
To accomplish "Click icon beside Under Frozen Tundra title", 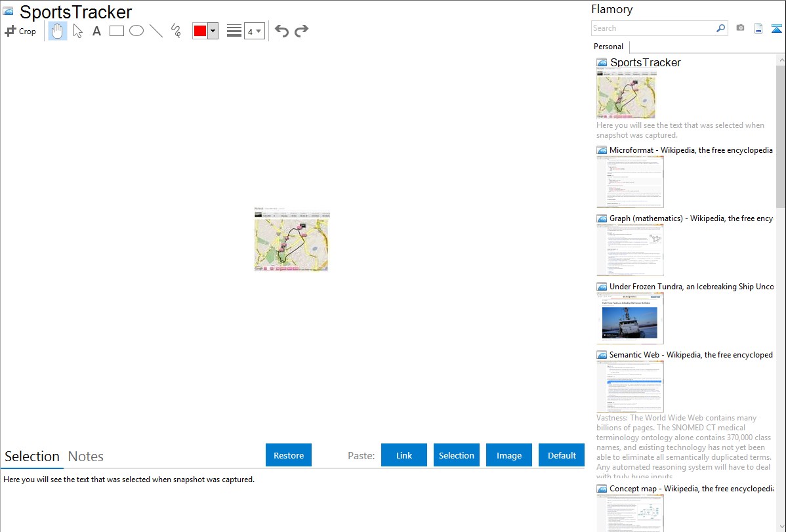I will 602,287.
